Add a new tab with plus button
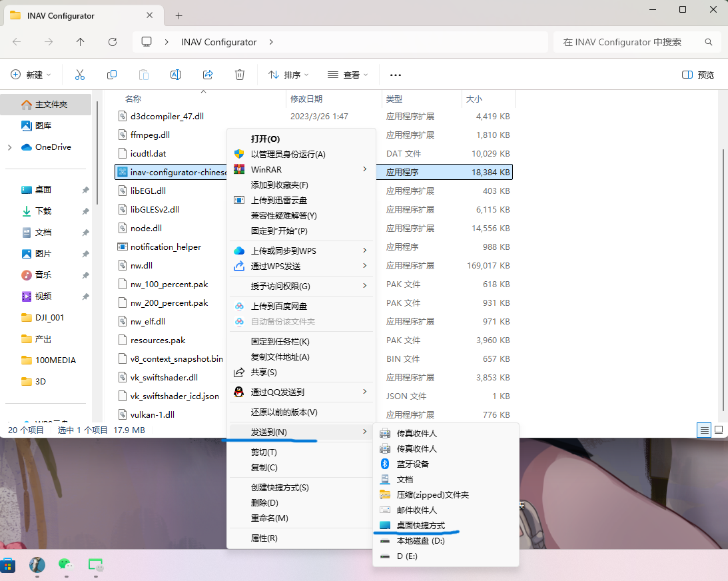This screenshot has width=728, height=581. 179,16
